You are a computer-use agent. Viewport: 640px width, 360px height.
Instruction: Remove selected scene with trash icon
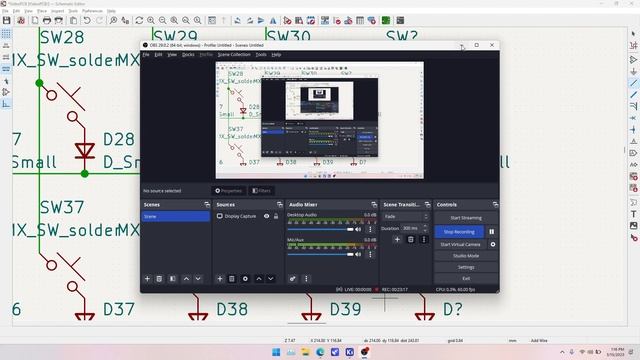(159, 279)
